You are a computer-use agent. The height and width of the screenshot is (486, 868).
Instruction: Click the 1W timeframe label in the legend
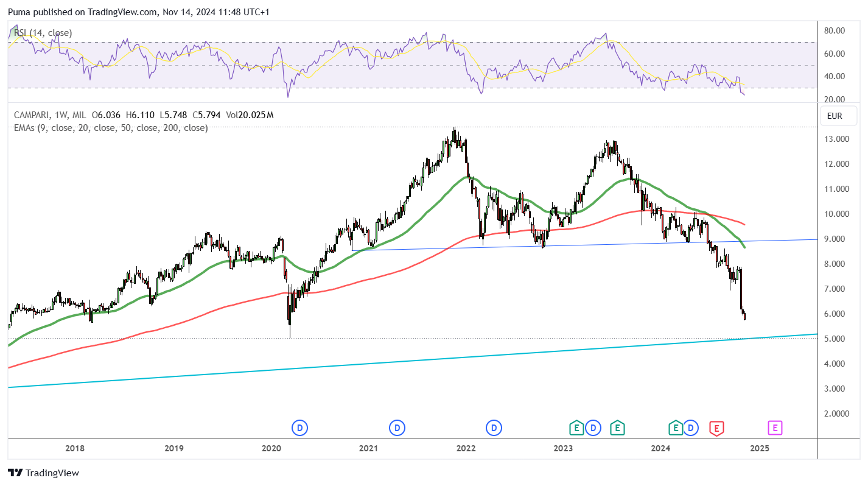[61, 115]
